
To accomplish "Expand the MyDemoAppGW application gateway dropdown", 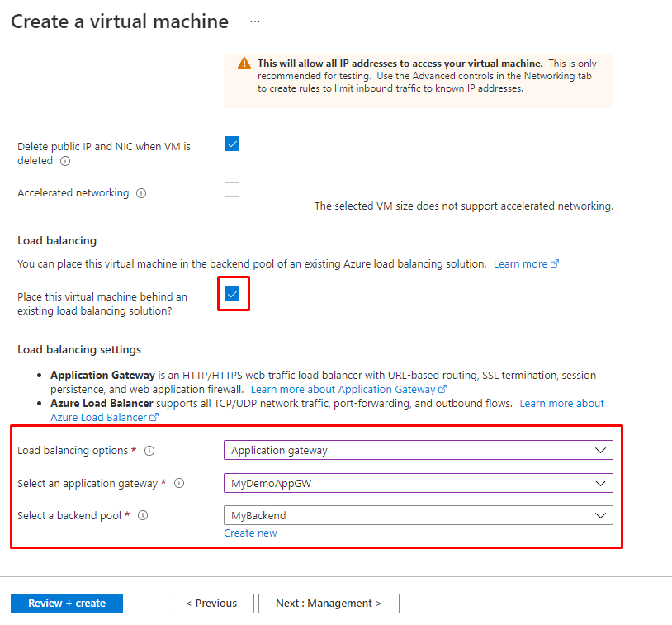I will pyautogui.click(x=418, y=482).
